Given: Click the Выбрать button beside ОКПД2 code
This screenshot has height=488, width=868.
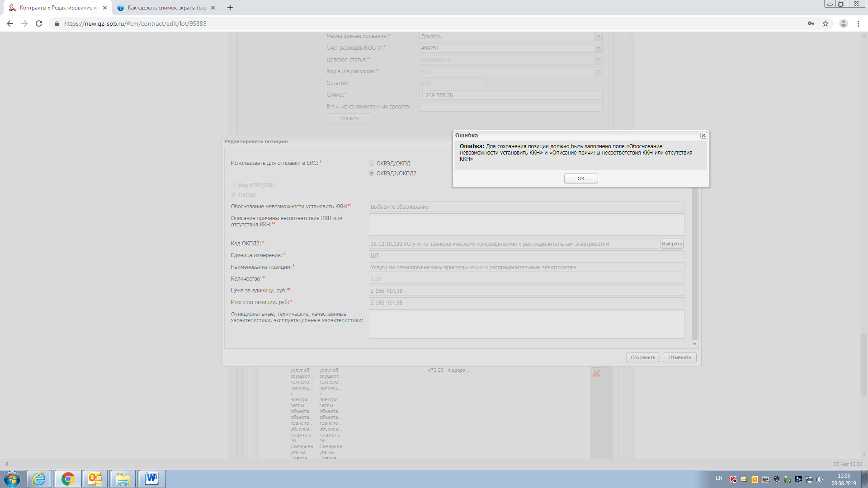Looking at the screenshot, I should coord(672,244).
